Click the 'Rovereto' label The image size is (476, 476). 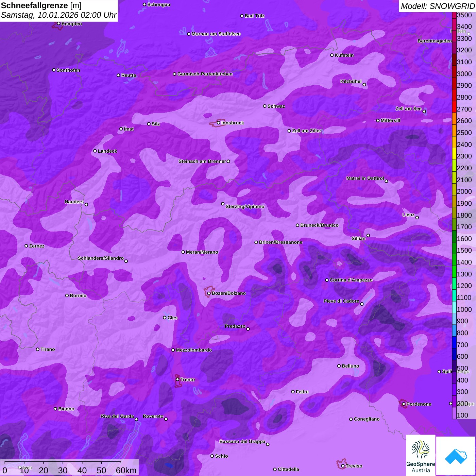click(153, 416)
